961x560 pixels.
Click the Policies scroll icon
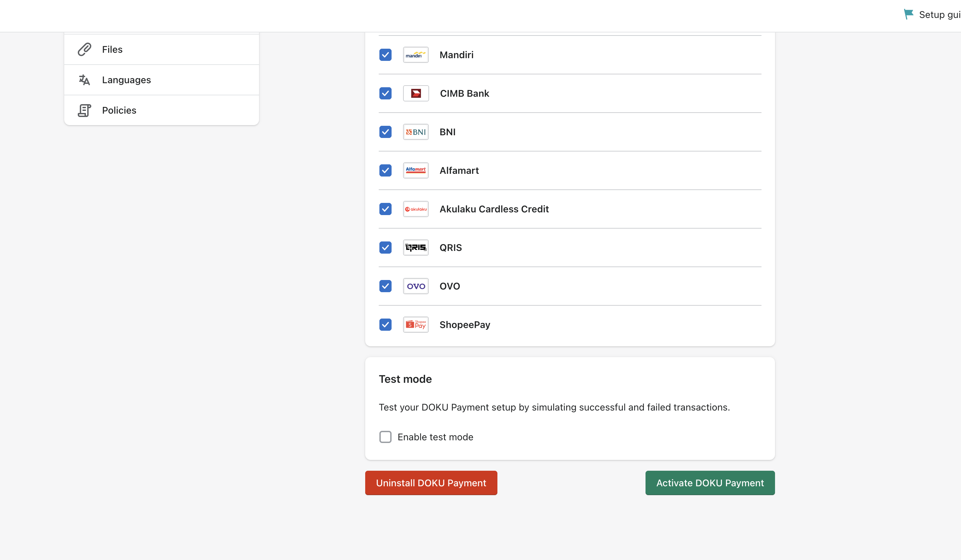click(84, 110)
